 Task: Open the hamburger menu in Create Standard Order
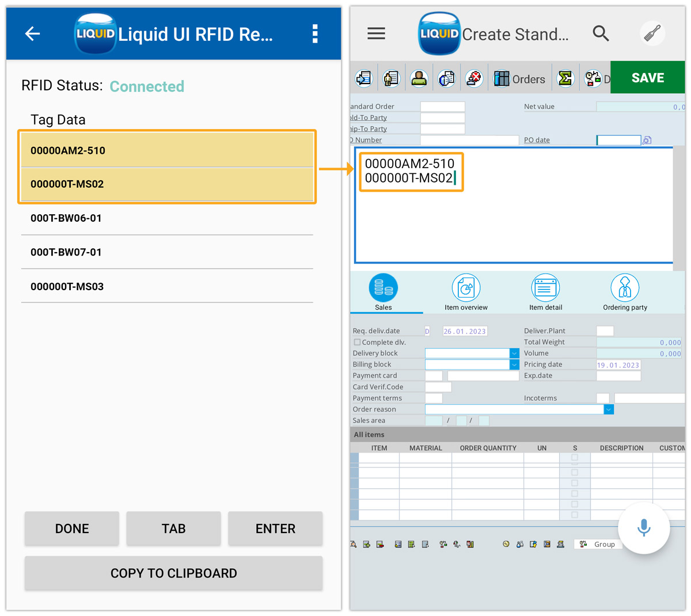(x=376, y=33)
